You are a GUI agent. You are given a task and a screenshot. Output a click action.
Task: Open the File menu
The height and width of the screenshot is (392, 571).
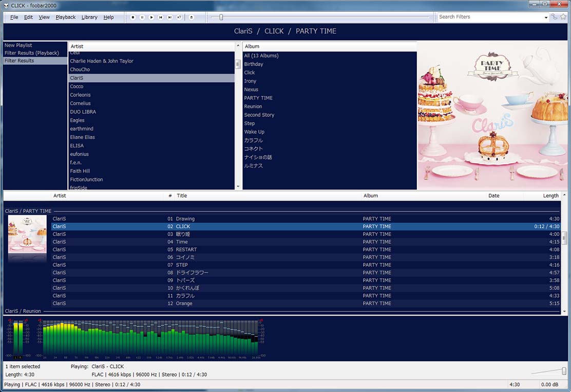[x=14, y=17]
